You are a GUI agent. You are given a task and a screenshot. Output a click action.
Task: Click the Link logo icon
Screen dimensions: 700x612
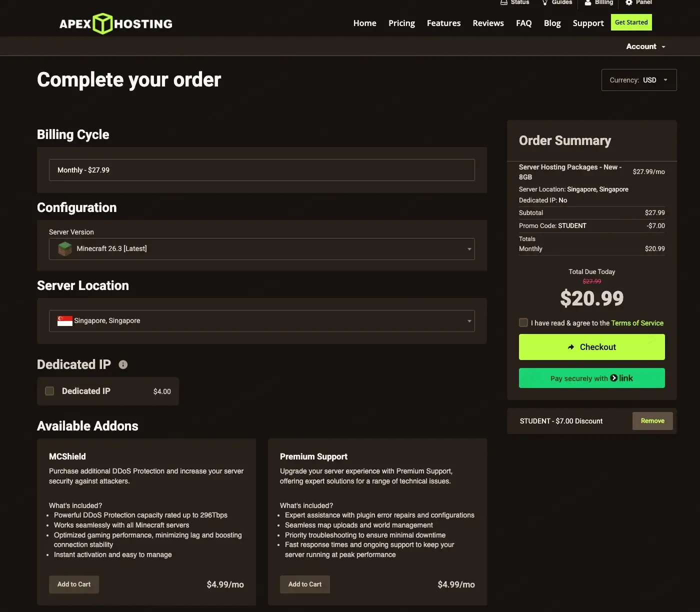coord(621,378)
